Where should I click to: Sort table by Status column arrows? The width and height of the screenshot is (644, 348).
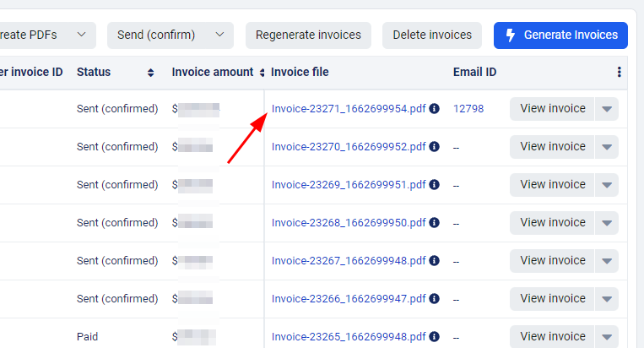tap(150, 73)
